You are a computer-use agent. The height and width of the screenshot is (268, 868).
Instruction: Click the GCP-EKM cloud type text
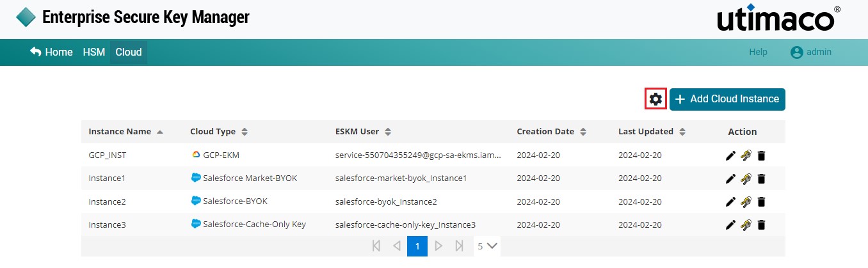pyautogui.click(x=221, y=155)
